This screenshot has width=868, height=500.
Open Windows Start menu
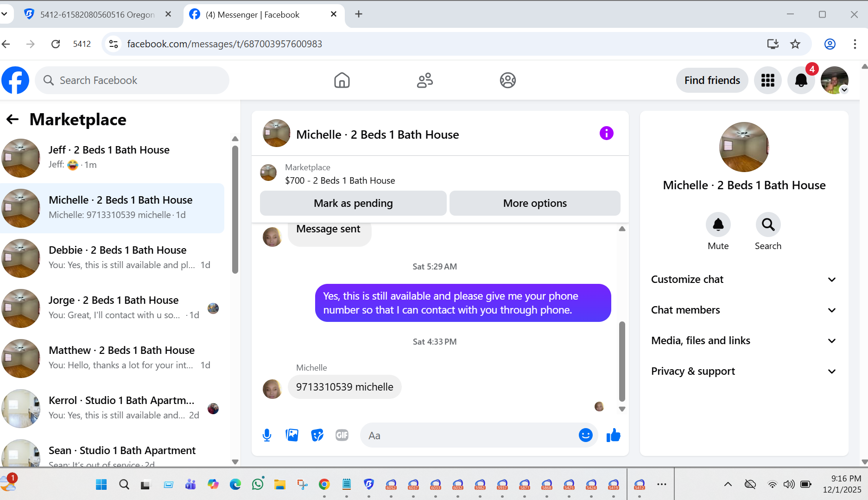[101, 485]
